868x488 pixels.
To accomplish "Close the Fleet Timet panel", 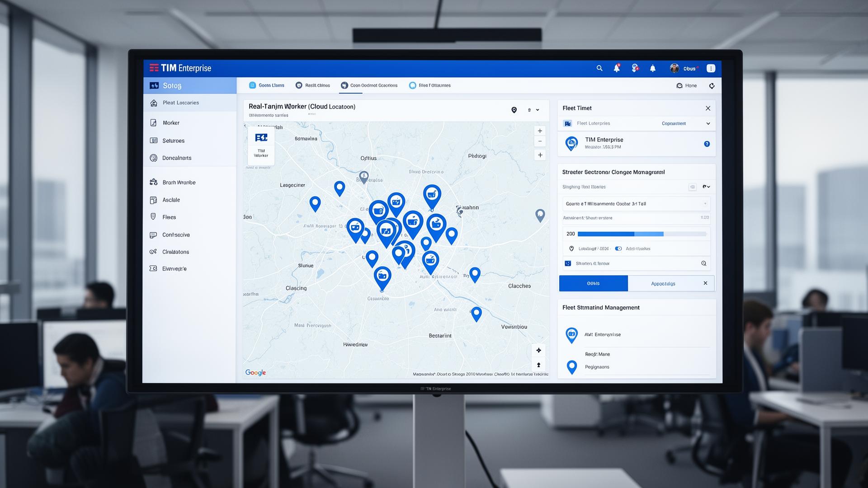I will pyautogui.click(x=708, y=108).
